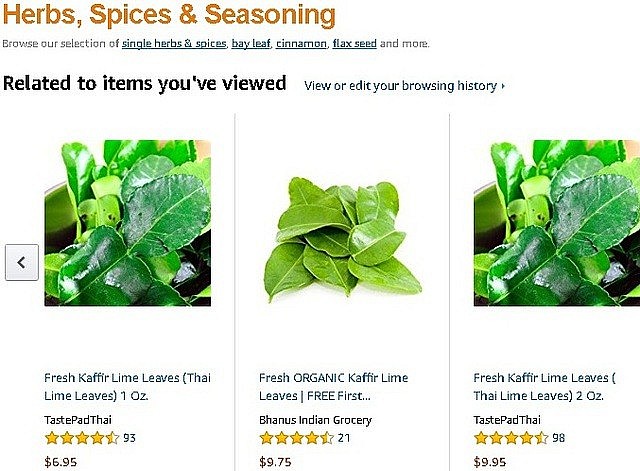
Task: Open Fresh ORGANIC Kaffir Lime Leaves title
Action: [x=335, y=386]
